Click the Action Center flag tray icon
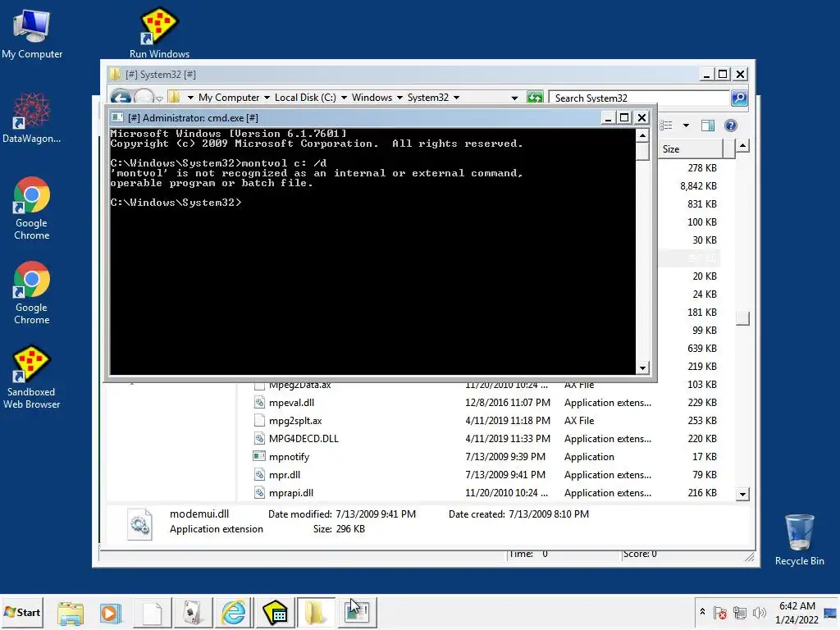840x630 pixels. pyautogui.click(x=720, y=612)
